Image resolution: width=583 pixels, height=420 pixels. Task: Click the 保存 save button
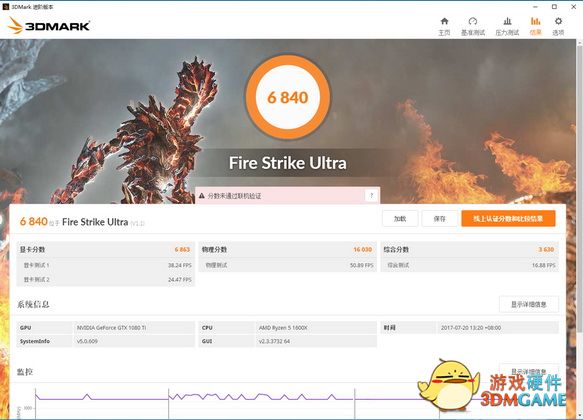[x=439, y=219]
